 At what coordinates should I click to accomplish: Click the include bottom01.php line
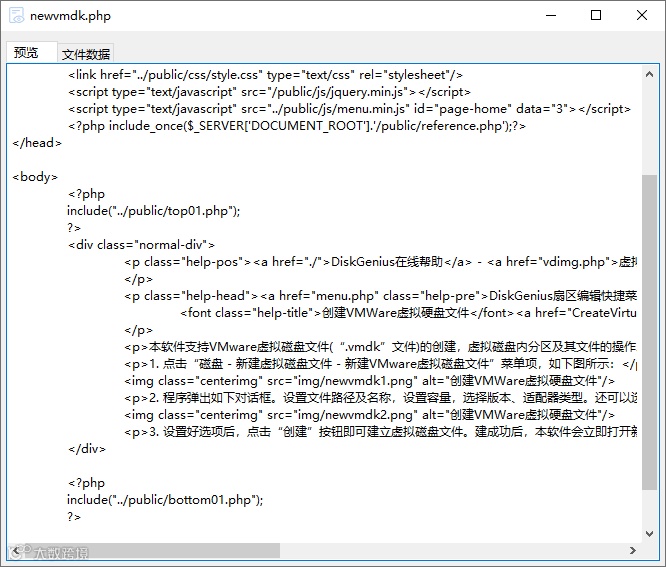pos(165,500)
